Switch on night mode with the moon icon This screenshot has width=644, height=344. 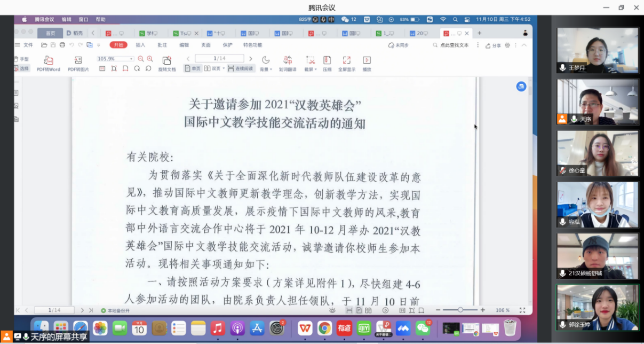265,59
